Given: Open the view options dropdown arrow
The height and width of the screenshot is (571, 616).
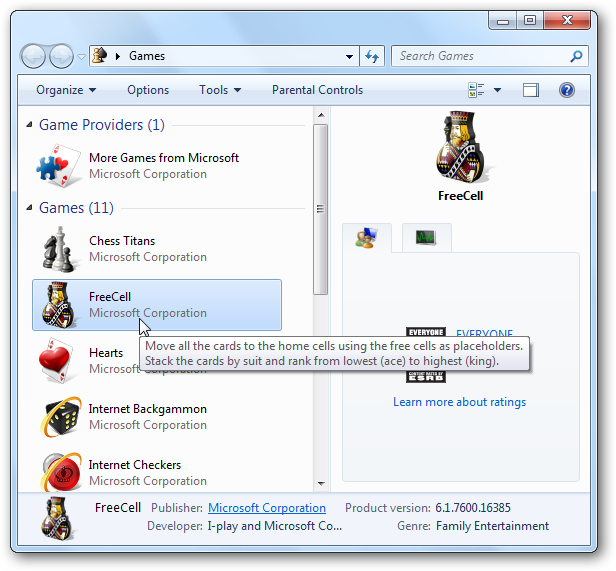Looking at the screenshot, I should point(497,90).
